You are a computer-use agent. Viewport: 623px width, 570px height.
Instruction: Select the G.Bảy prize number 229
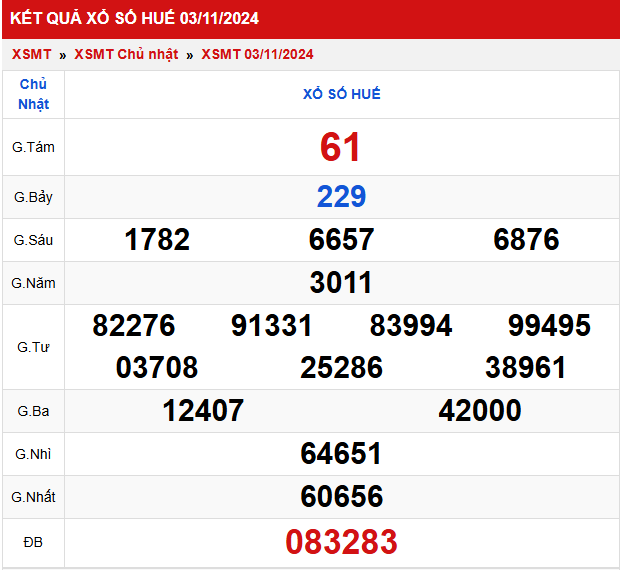pyautogui.click(x=341, y=197)
